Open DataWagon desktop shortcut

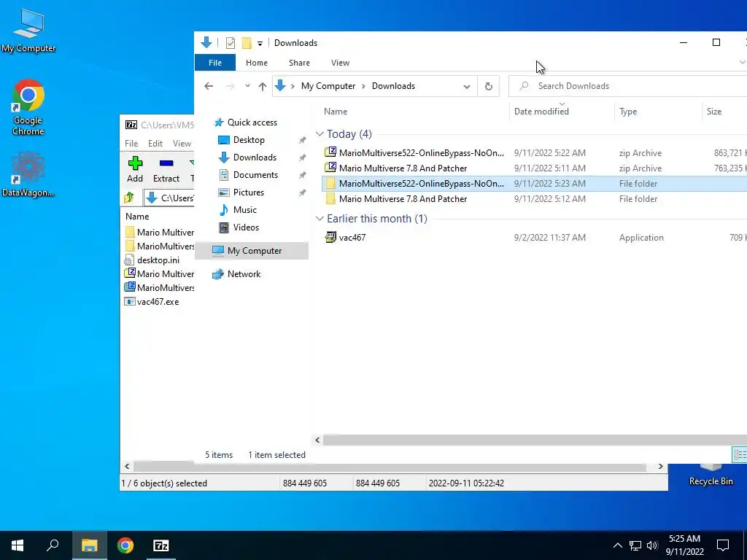point(28,174)
